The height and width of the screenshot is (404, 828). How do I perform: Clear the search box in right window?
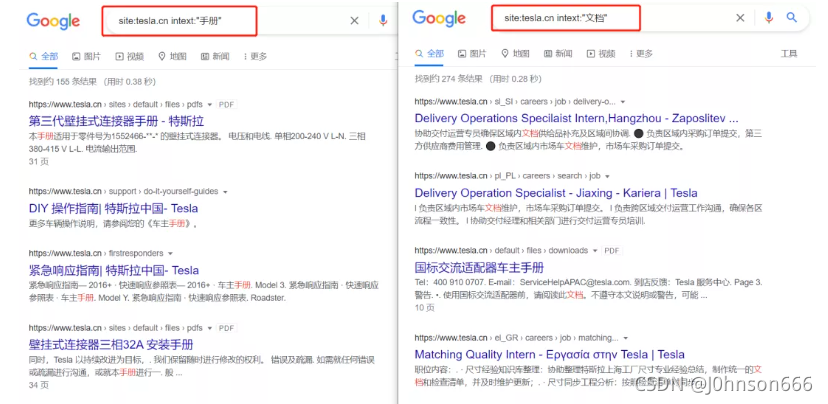click(740, 18)
